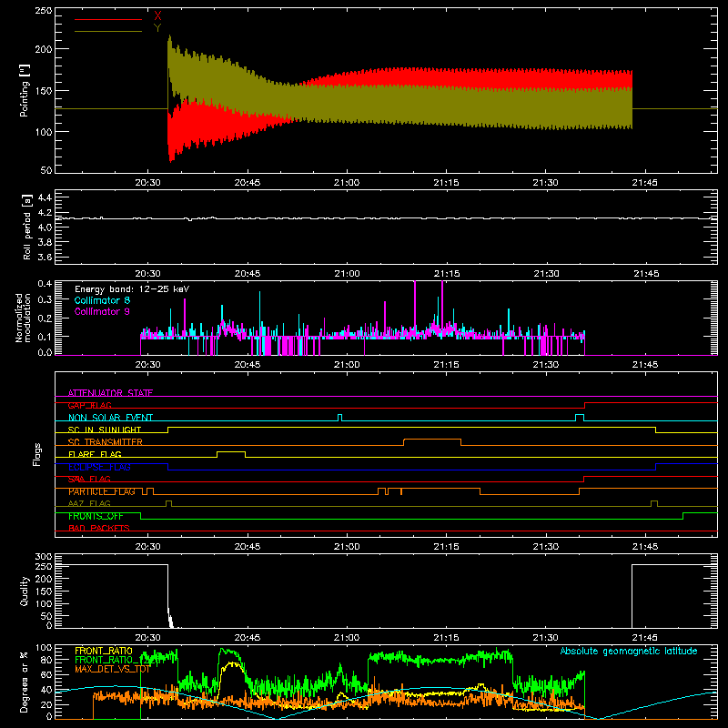
Task: Click the ATTENUATOR_STATE flag label
Action: pos(110,393)
